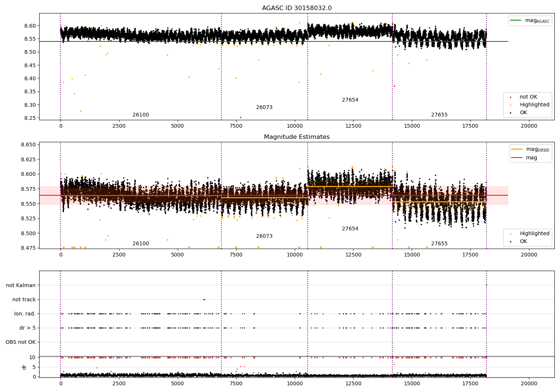Click 'Highlighted' legend entry in top plot
The height and width of the screenshot is (392, 560).
coord(535,105)
